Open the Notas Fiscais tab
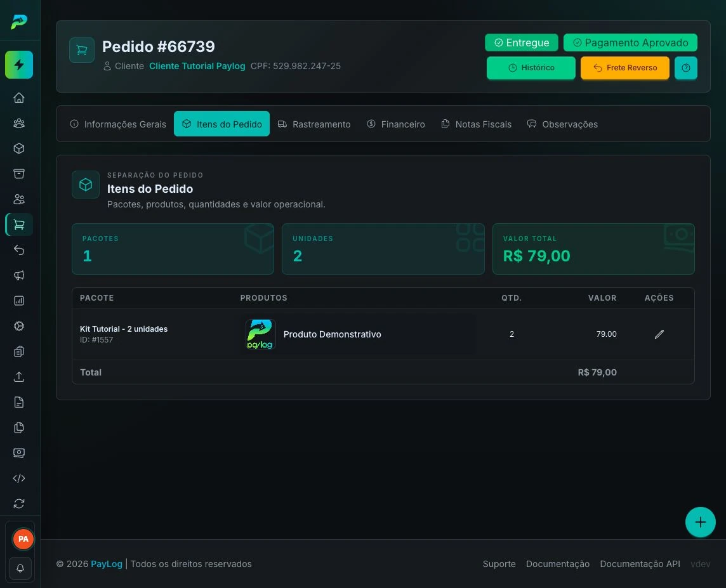726x588 pixels. pos(477,124)
